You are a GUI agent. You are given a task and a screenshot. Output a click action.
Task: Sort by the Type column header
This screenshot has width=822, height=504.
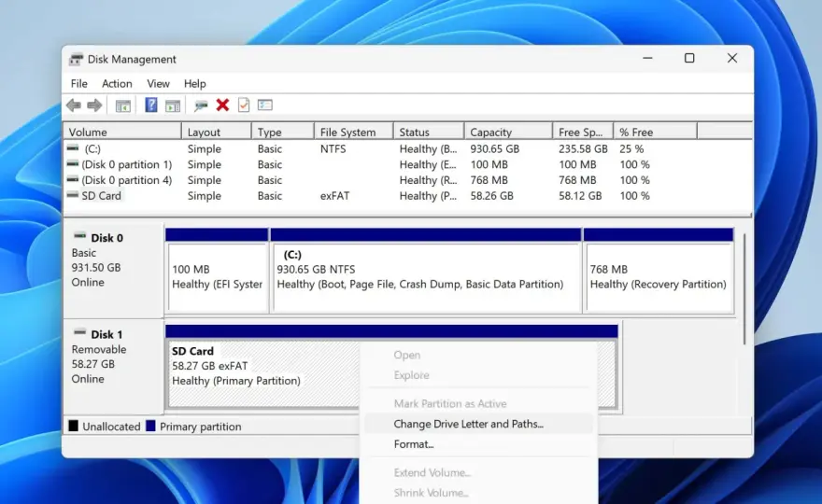(283, 132)
